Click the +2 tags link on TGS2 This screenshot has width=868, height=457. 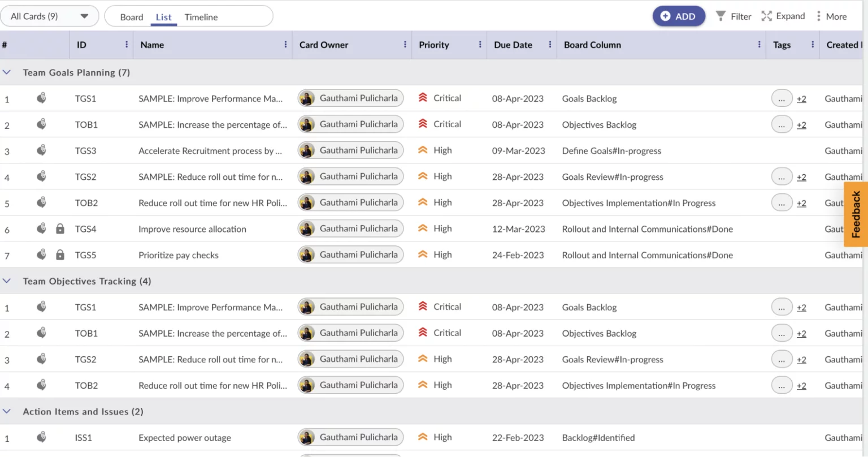click(x=801, y=178)
